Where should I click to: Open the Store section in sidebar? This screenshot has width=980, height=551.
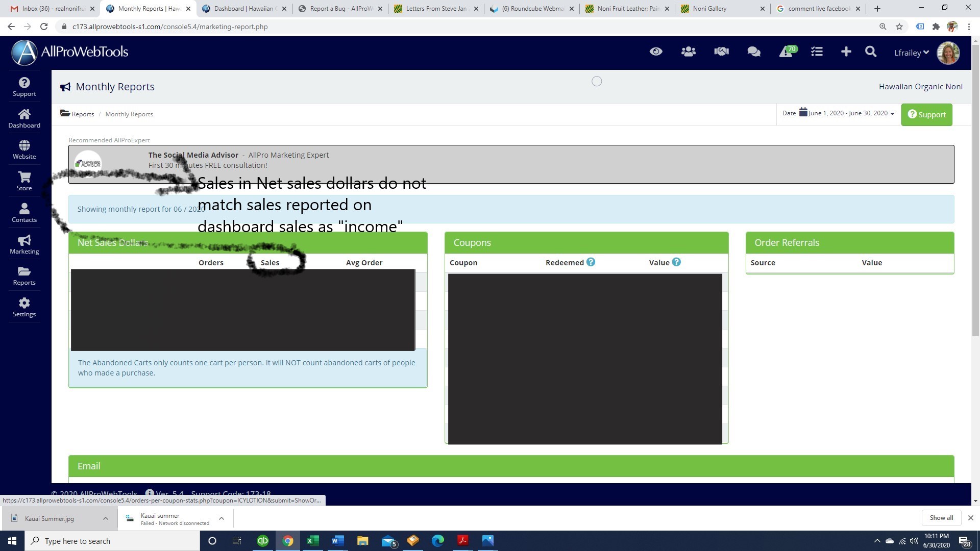click(x=24, y=181)
